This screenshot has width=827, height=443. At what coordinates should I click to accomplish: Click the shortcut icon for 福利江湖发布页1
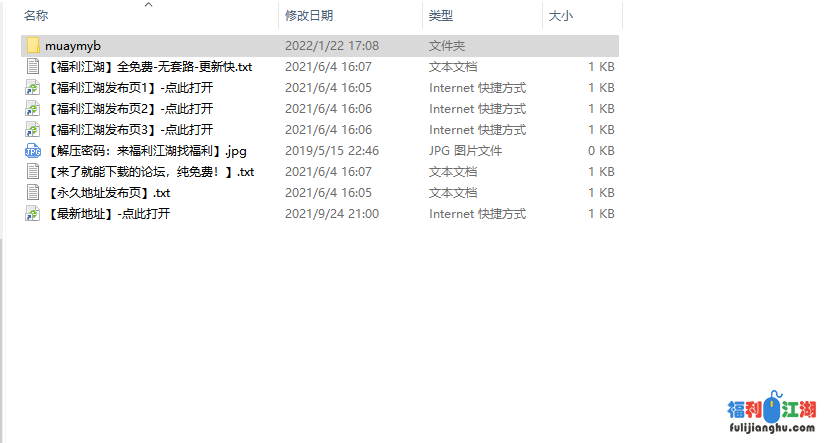click(33, 88)
